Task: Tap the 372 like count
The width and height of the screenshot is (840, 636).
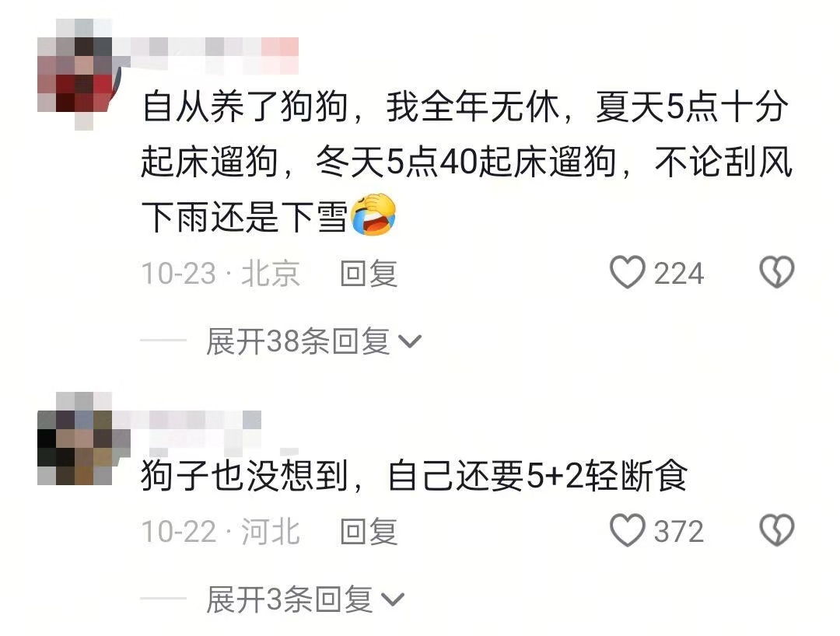Action: point(678,532)
